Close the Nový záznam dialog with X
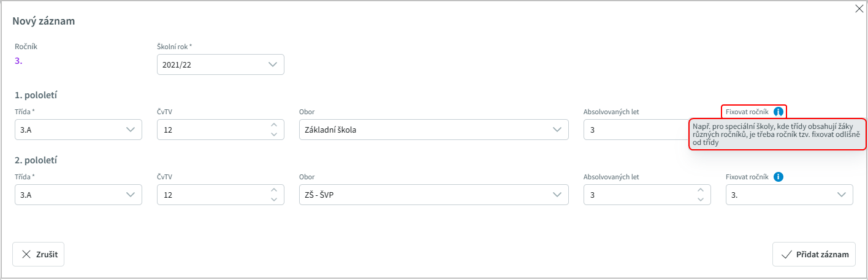868x280 pixels. (x=859, y=9)
